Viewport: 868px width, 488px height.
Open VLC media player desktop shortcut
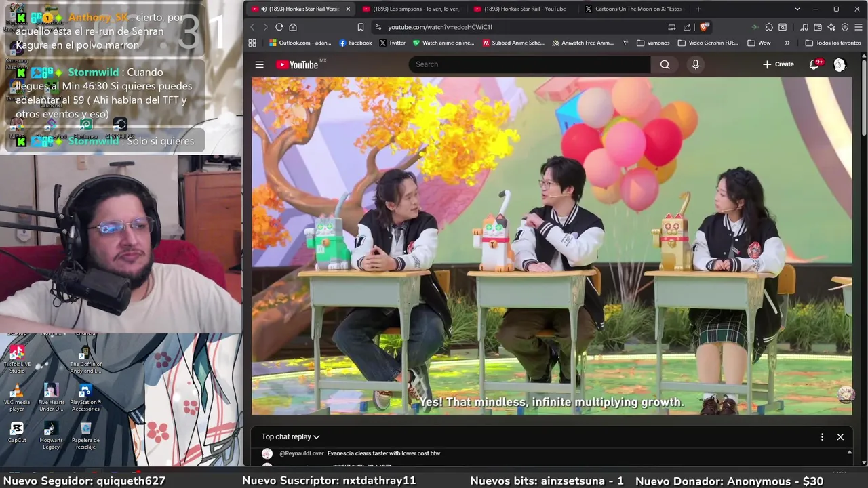pos(17,397)
